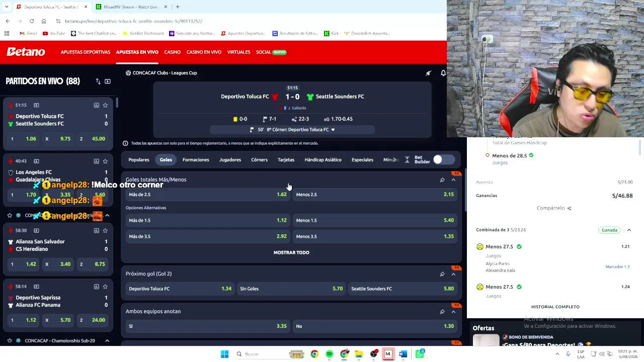Pick Sin Goles at 5.70
Viewport: 644px width, 362px height.
291,289
